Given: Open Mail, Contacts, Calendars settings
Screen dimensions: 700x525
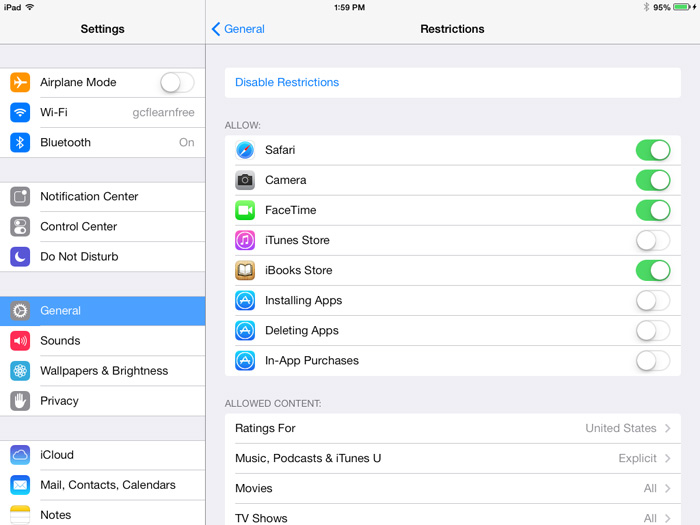Looking at the screenshot, I should point(102,485).
